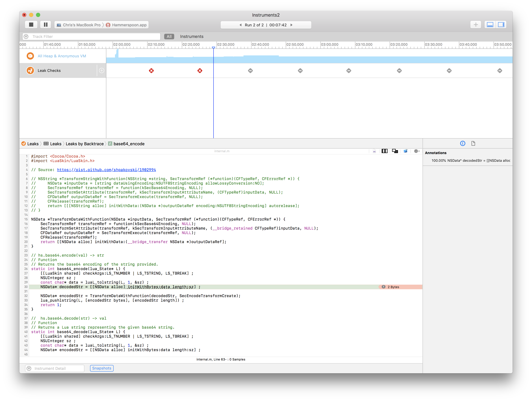Toggle the overlapping windows view icon
The height and width of the screenshot is (401, 532).
click(x=395, y=151)
